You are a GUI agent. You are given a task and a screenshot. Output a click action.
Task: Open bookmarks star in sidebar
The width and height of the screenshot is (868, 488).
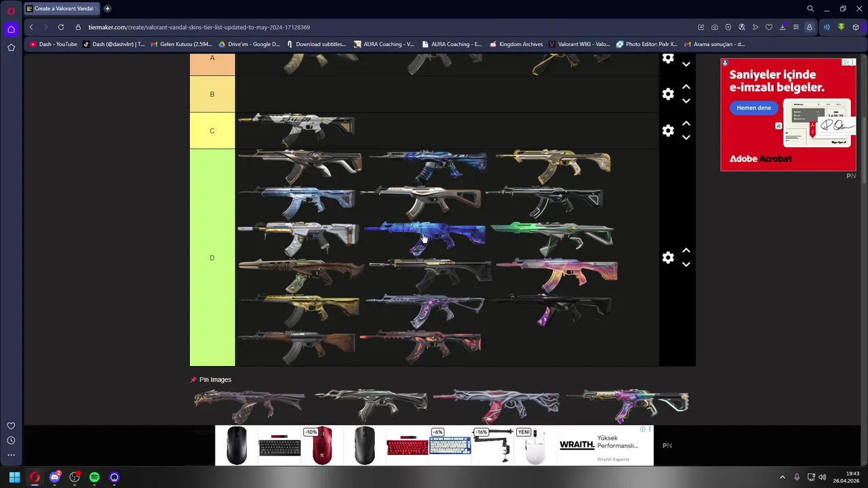point(11,47)
